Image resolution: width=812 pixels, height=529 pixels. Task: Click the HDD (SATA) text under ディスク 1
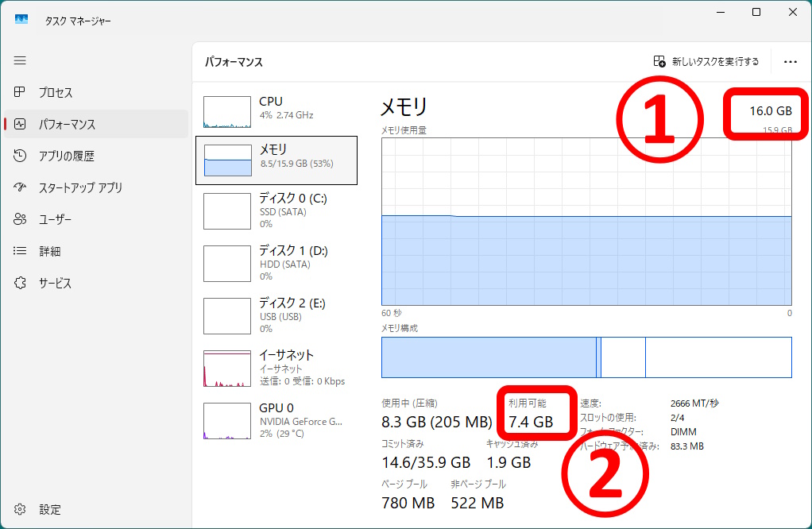tap(284, 264)
